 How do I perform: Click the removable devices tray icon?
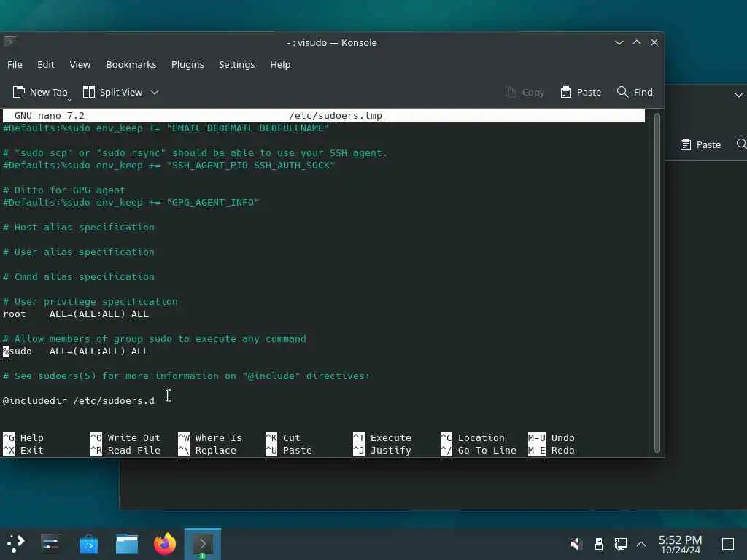599,543
